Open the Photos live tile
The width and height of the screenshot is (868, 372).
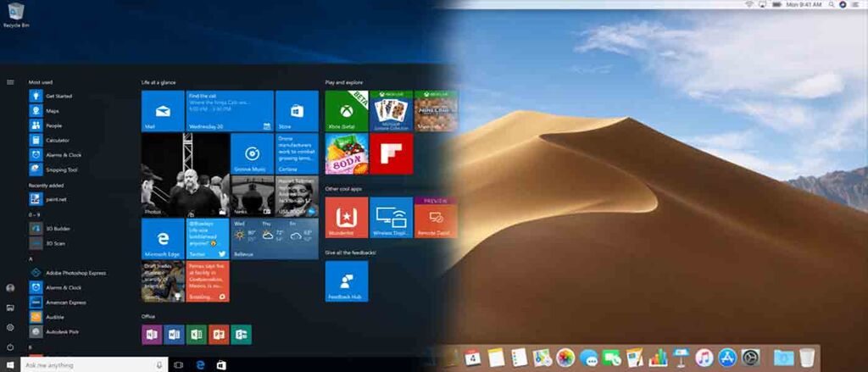[186, 175]
